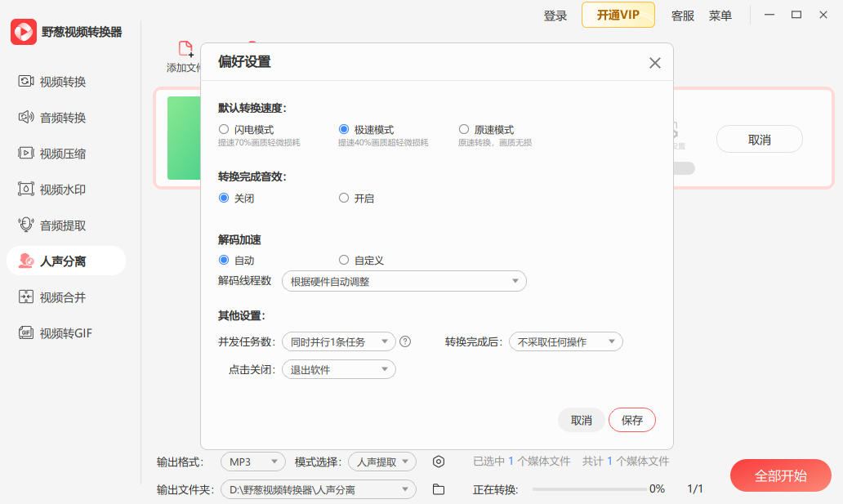This screenshot has height=504, width=843.
Task: Open the 解码线程数 dropdown
Action: click(404, 280)
